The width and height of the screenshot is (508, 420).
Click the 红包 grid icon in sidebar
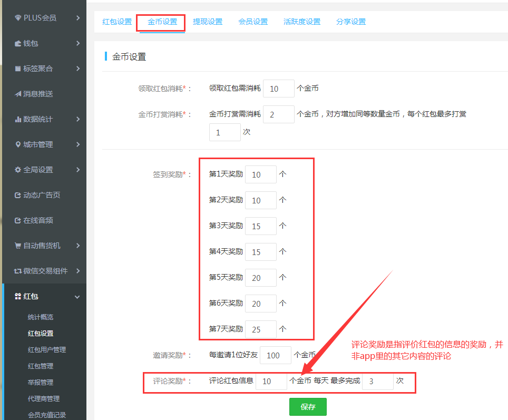(x=18, y=297)
